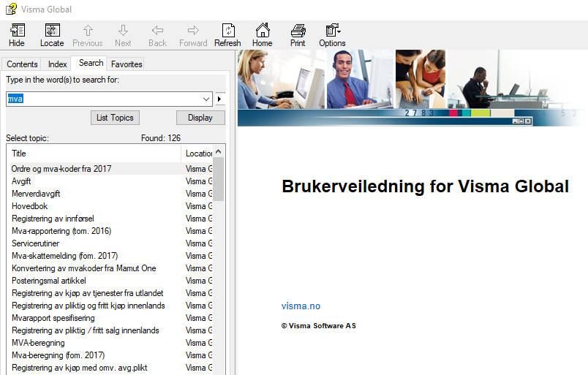Open the visma.no link

301,306
